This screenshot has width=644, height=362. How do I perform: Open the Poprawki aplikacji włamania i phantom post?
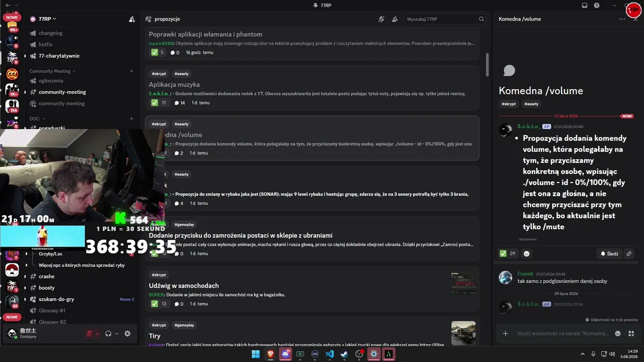point(312,43)
